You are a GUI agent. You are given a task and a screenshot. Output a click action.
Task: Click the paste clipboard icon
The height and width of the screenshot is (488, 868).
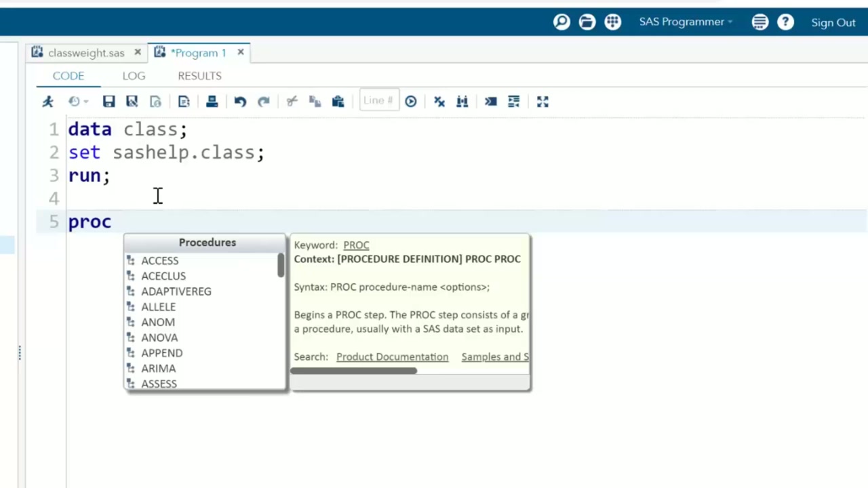point(338,102)
